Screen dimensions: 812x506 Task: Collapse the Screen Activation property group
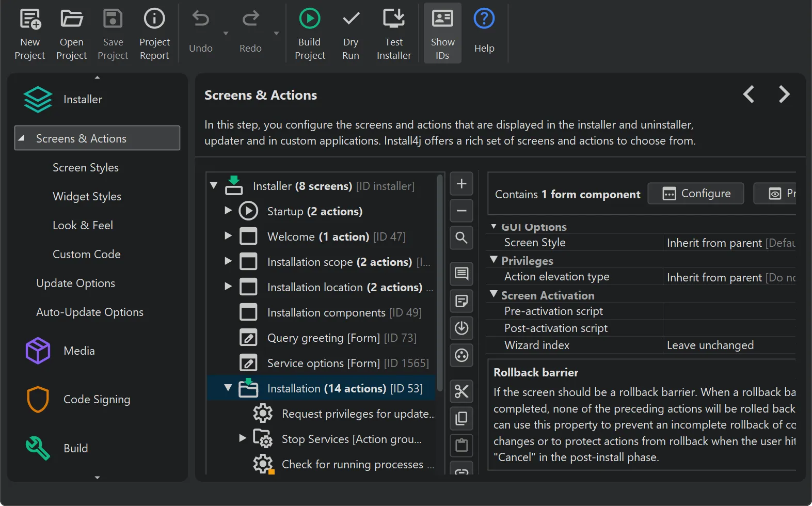[494, 294]
